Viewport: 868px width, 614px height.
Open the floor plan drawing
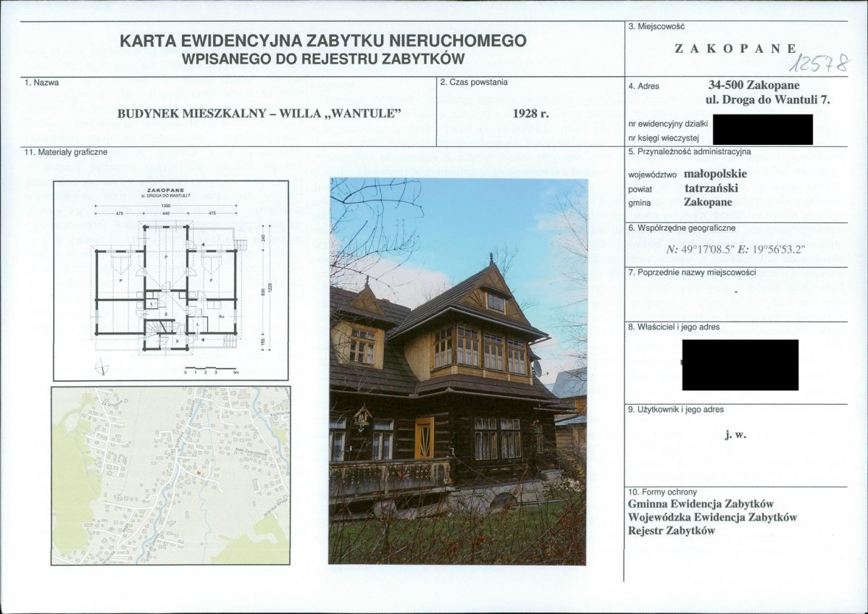(171, 279)
